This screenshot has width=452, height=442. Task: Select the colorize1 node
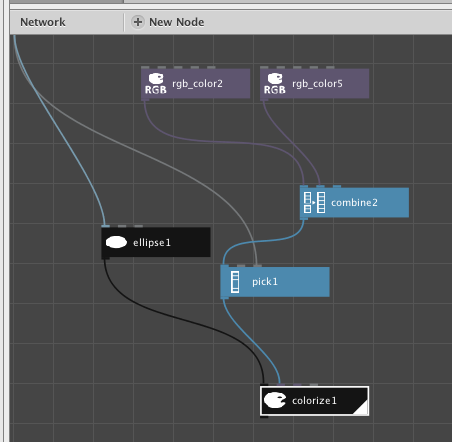pyautogui.click(x=314, y=401)
